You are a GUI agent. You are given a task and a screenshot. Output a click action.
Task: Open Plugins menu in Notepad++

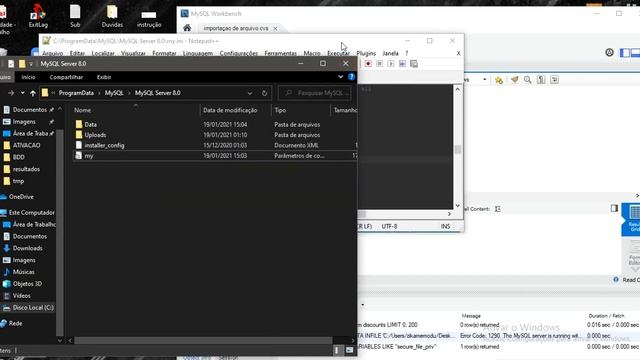pyautogui.click(x=366, y=53)
